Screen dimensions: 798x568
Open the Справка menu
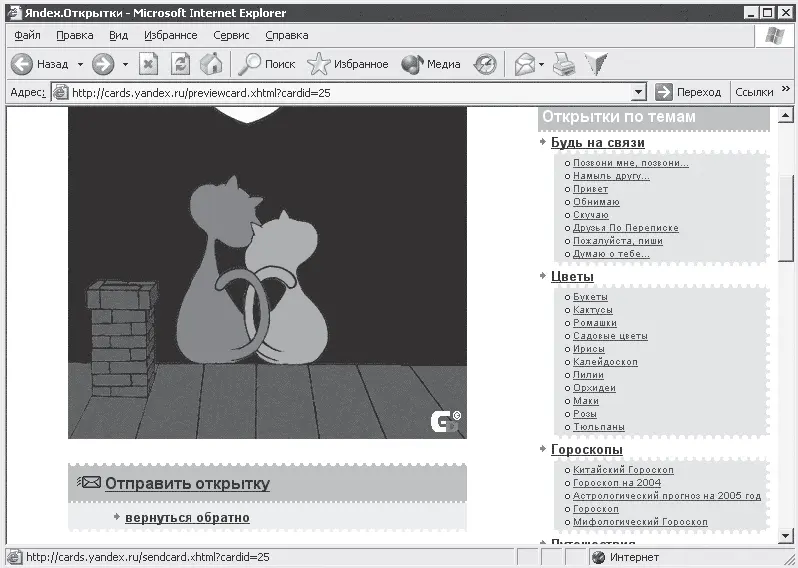coord(287,35)
